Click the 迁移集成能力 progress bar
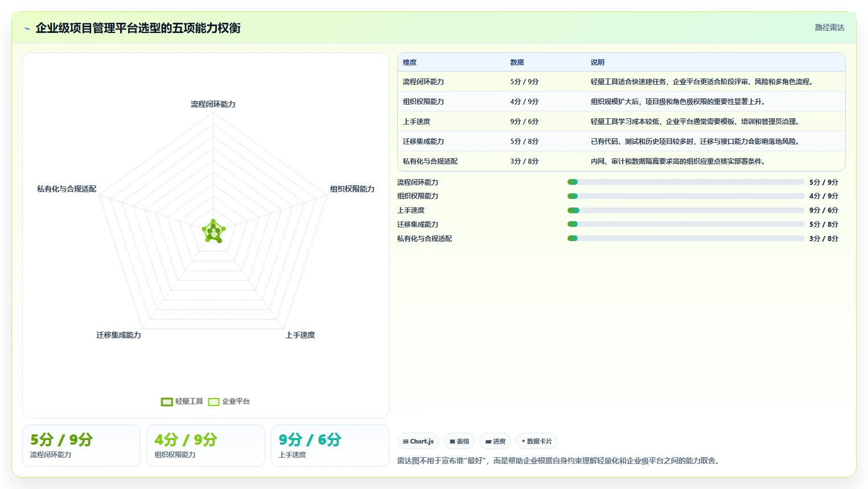868x489 pixels. pos(686,224)
